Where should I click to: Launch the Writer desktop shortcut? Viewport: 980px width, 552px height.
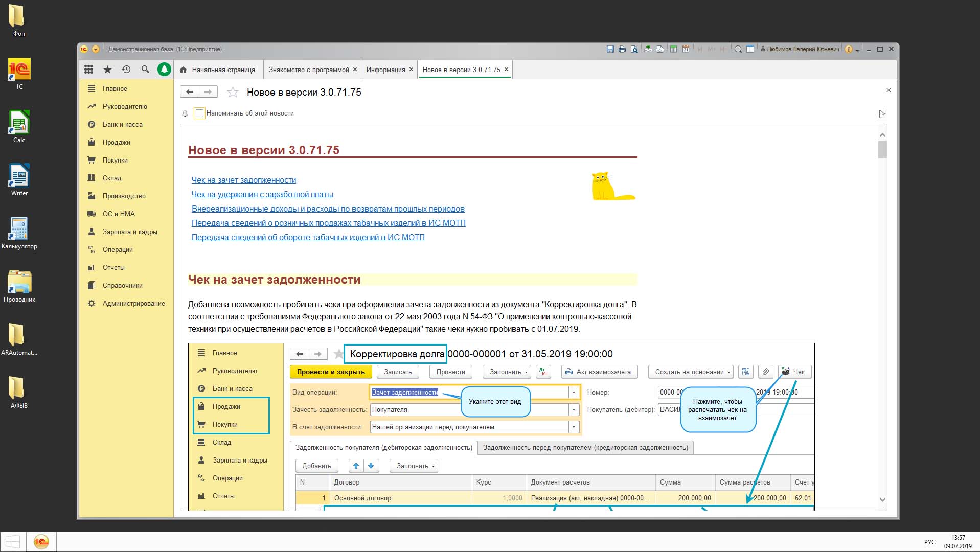(x=19, y=180)
